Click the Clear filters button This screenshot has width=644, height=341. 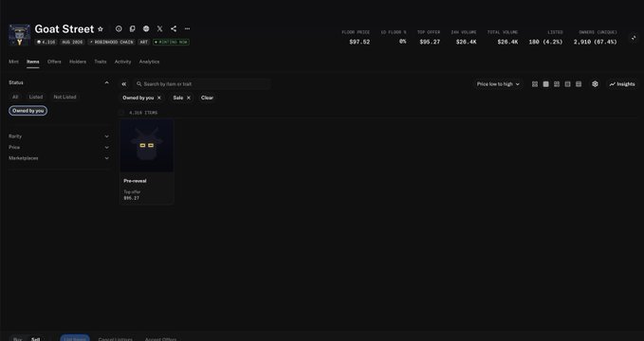point(207,98)
